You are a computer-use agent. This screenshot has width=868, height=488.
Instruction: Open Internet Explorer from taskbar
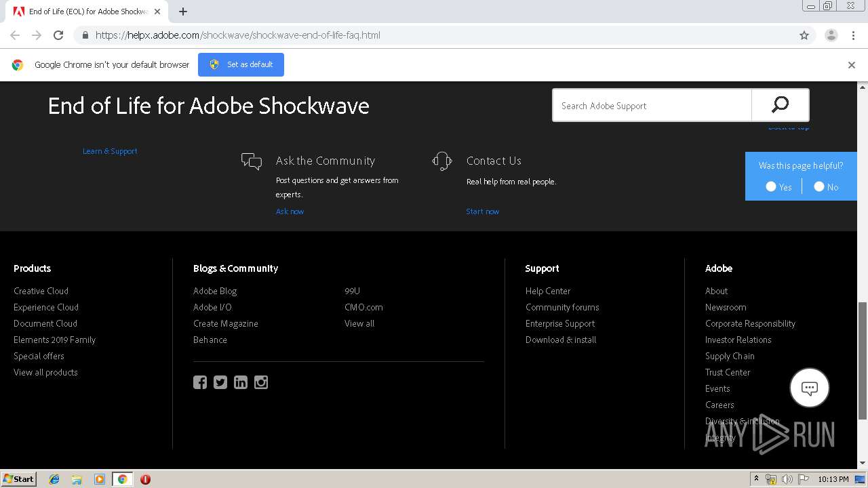pyautogui.click(x=54, y=479)
